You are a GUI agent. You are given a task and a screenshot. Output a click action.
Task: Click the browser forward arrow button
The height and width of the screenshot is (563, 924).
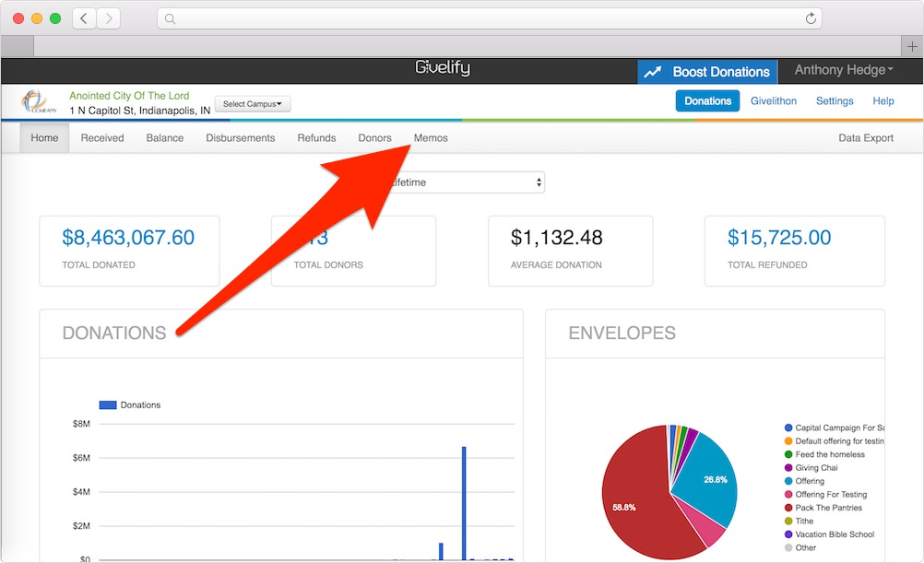[x=109, y=18]
